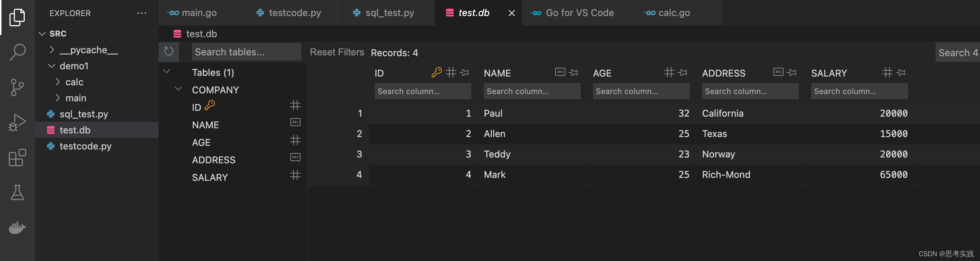Collapse the demo1 folder

[52, 66]
